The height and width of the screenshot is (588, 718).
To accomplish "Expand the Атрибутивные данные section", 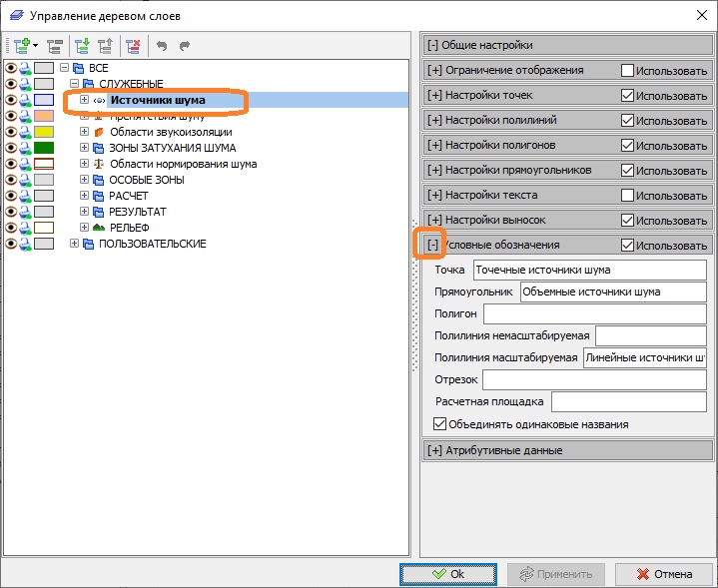I will point(433,450).
